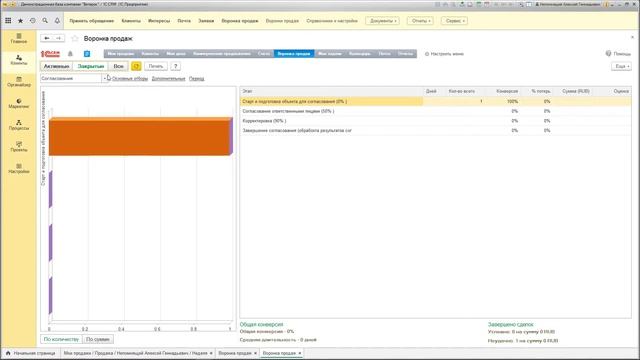Show Активные deals filter
This screenshot has width=640, height=360.
click(x=56, y=66)
